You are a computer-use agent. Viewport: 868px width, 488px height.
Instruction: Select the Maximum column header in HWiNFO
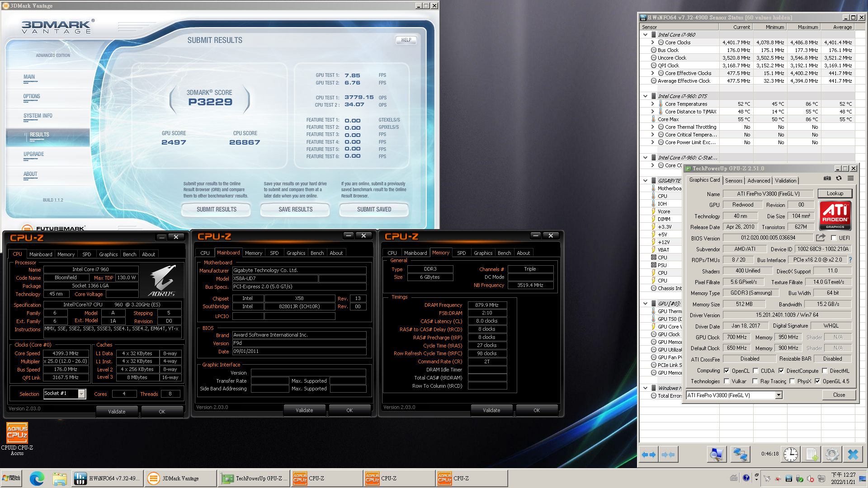(803, 27)
